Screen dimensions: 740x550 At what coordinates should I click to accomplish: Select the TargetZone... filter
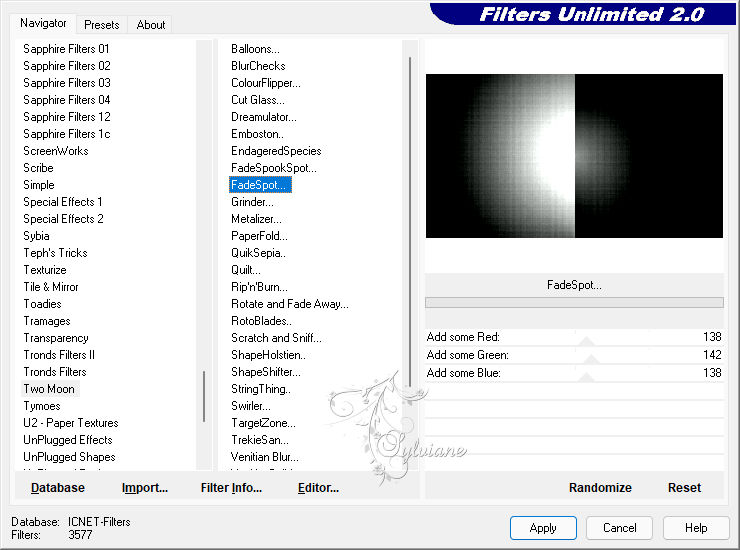(x=263, y=423)
